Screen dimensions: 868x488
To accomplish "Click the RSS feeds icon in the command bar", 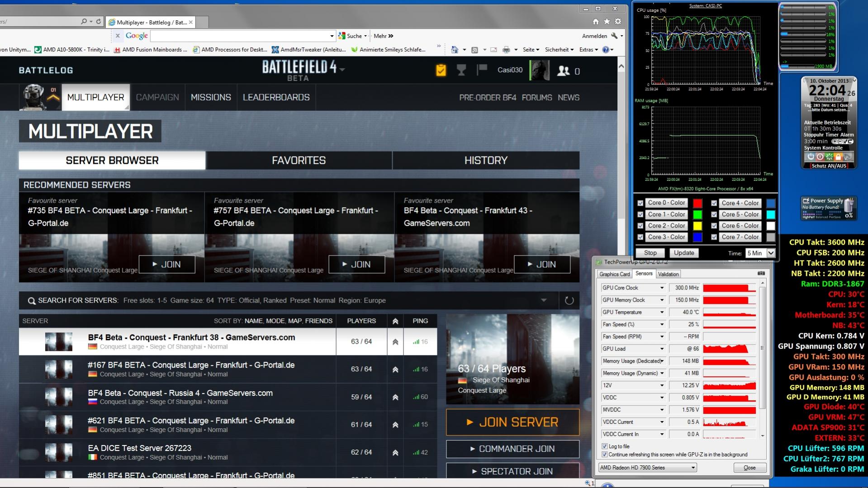I will click(474, 50).
